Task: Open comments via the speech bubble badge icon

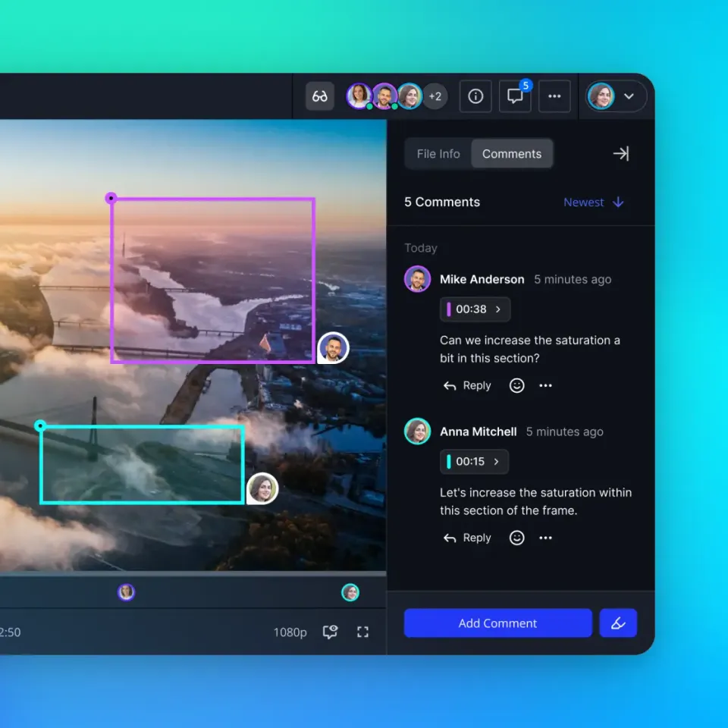Action: 515,96
